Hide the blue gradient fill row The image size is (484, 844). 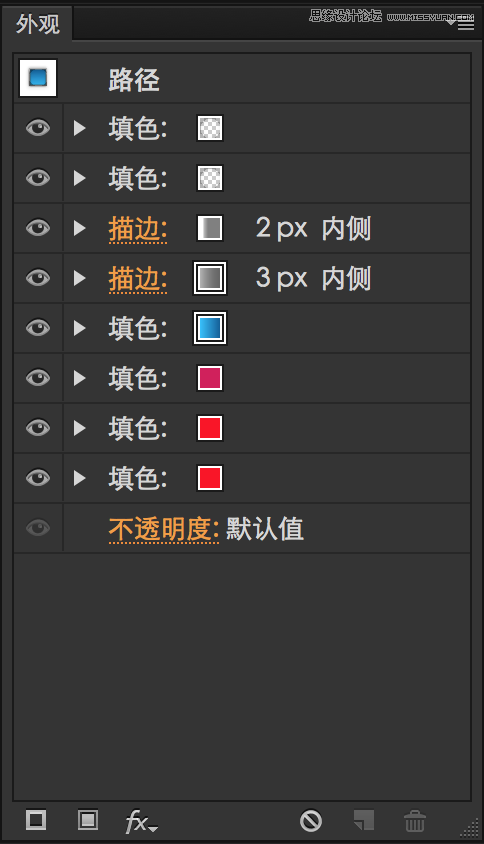(38, 328)
